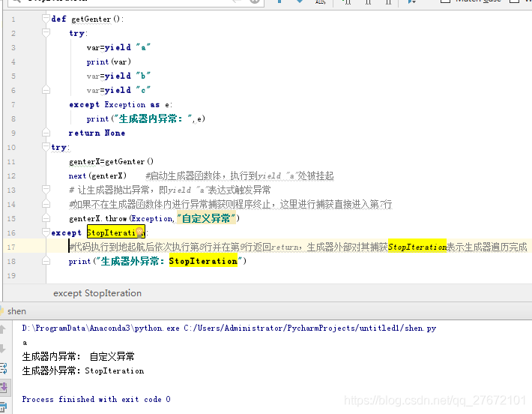Screen dimensions: 532x414
Task: Click 'var=yield "b"' on line 5
Action: click(x=118, y=76)
